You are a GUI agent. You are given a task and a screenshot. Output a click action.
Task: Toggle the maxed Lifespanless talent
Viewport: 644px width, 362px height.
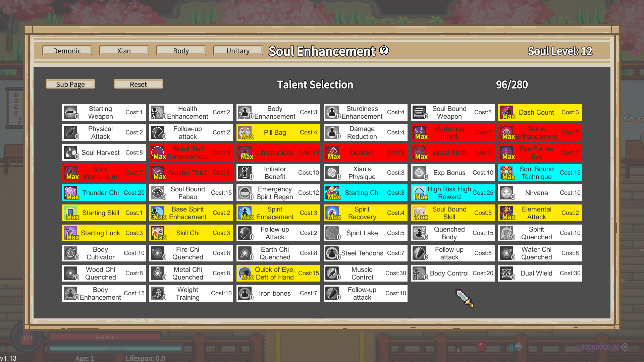278,153
